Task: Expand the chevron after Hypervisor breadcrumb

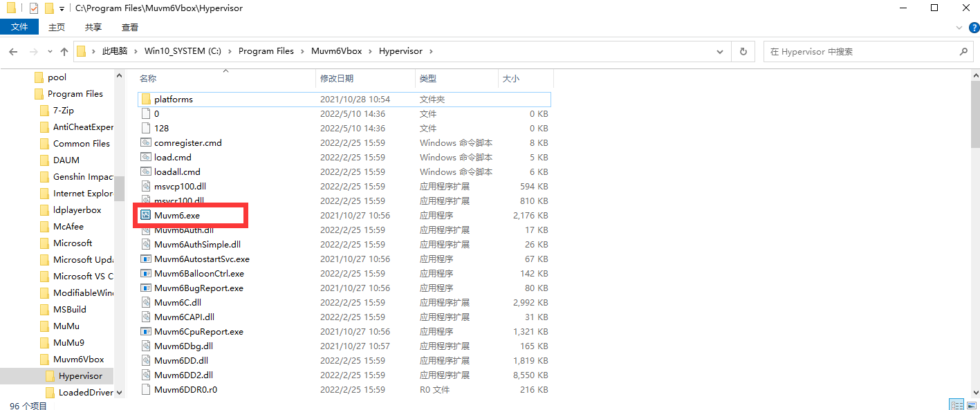Action: pos(431,51)
